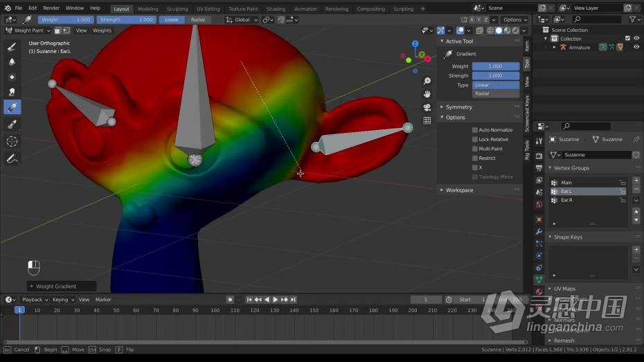Select Radial gradient type in header
The width and height of the screenshot is (644, 362).
coord(197,19)
